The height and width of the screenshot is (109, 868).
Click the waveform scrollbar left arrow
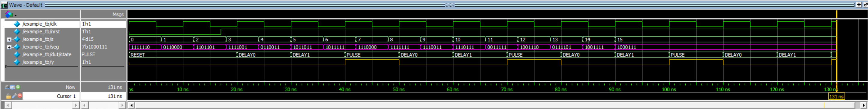132,105
